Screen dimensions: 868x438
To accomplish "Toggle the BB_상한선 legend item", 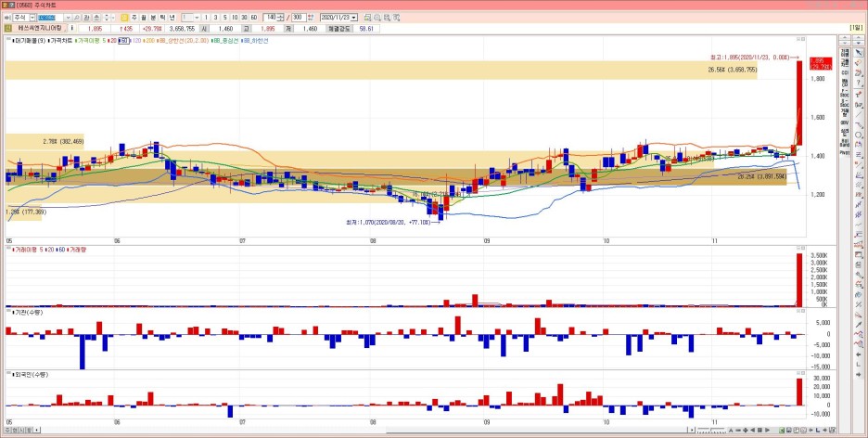I will [x=184, y=41].
